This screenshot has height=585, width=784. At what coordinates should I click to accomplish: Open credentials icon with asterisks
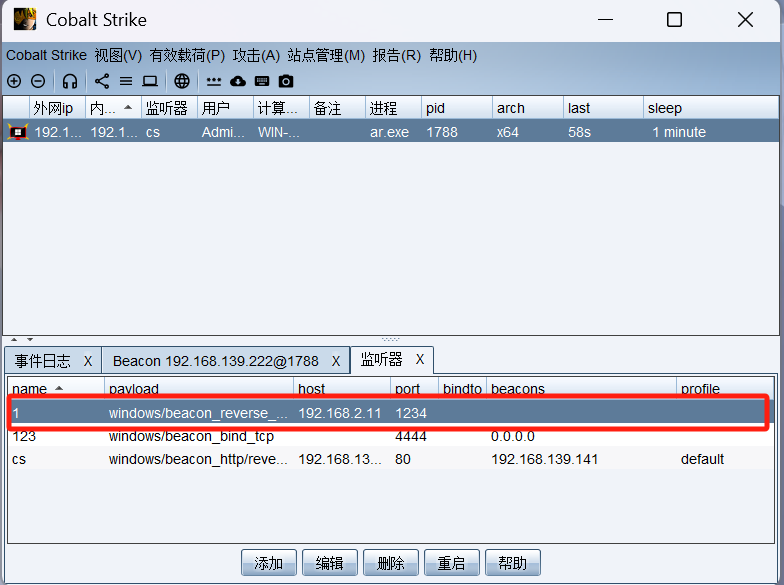pyautogui.click(x=214, y=81)
